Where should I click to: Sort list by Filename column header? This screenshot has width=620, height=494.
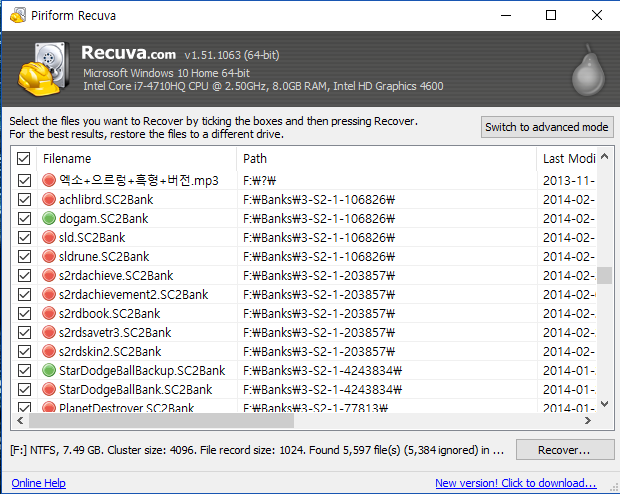(x=136, y=159)
